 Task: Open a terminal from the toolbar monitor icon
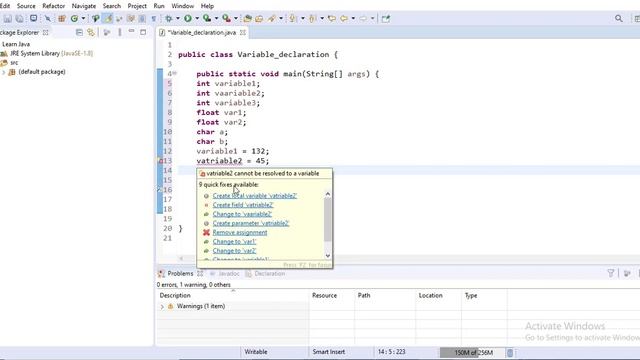(33, 18)
